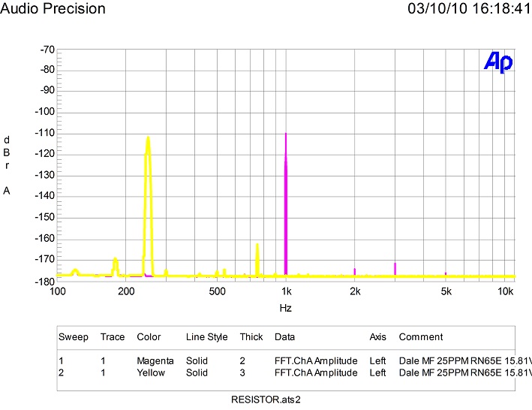Click 'Solid' line style in Yellow row
Screen dimensions: 532x410
click(197, 372)
